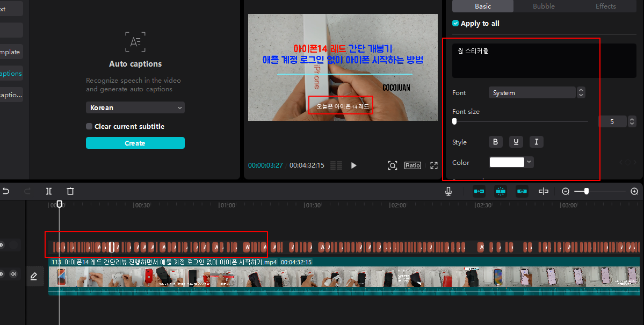This screenshot has width=644, height=325.
Task: Click the greyed-out Redo arrow
Action: (27, 191)
